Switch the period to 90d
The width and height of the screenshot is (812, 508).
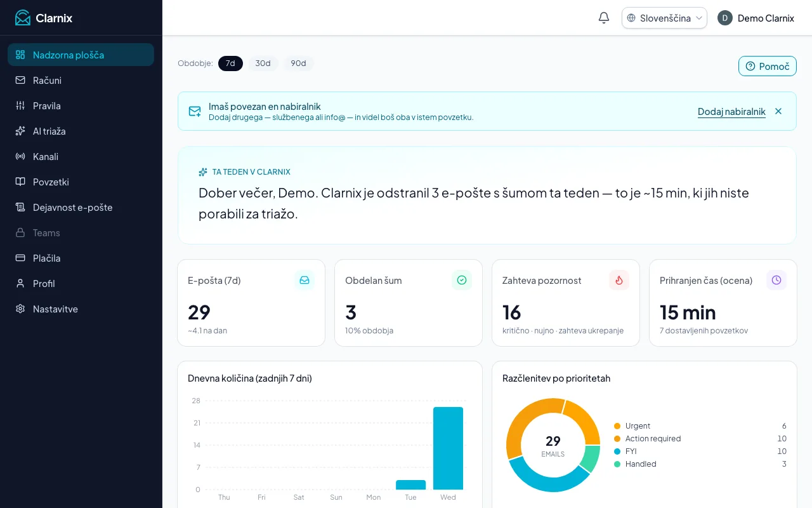coord(298,63)
